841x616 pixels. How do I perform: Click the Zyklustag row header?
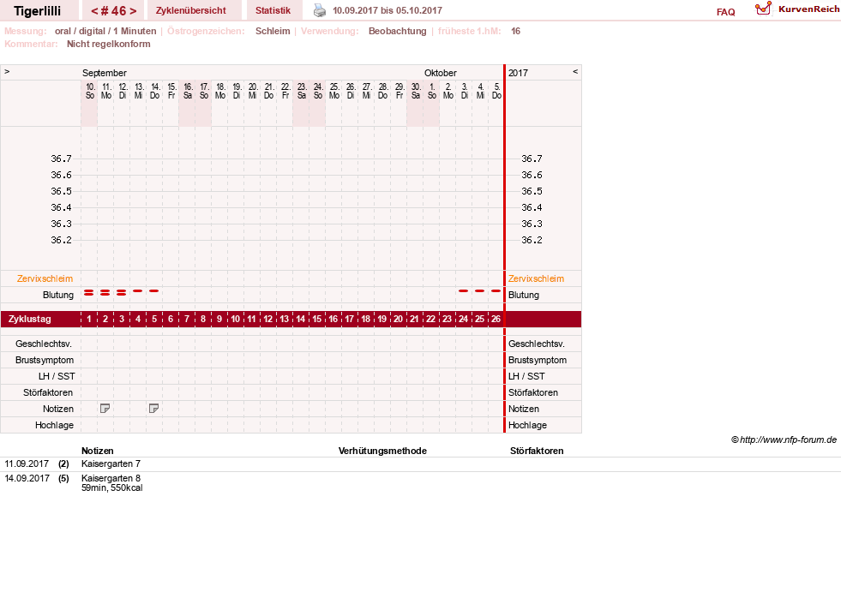pos(29,319)
